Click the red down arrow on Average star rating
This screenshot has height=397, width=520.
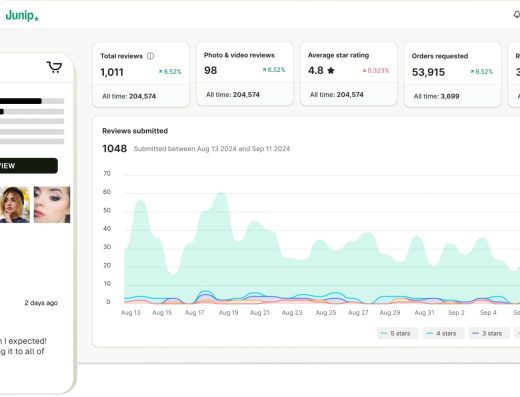[x=364, y=71]
